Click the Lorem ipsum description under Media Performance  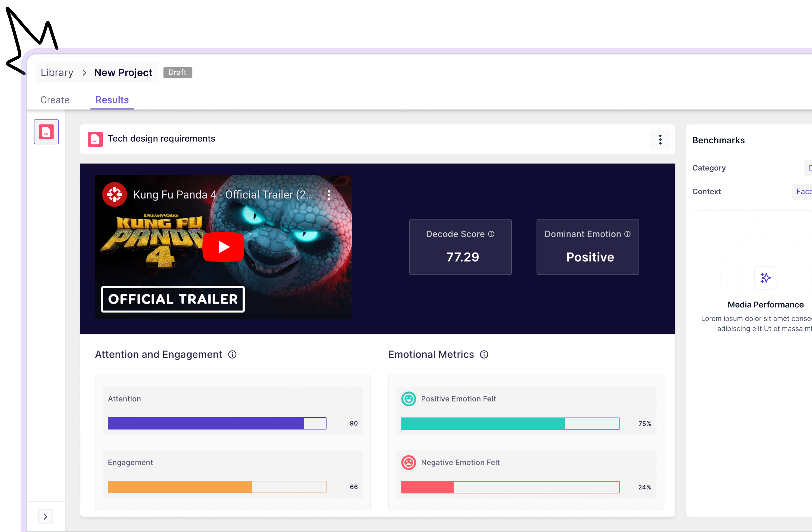pos(756,323)
